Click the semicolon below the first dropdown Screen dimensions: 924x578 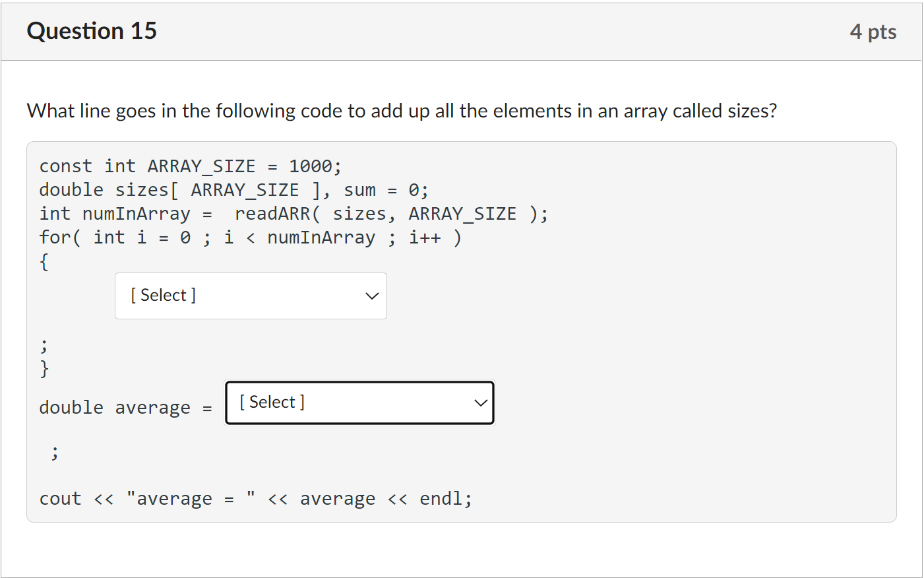44,345
